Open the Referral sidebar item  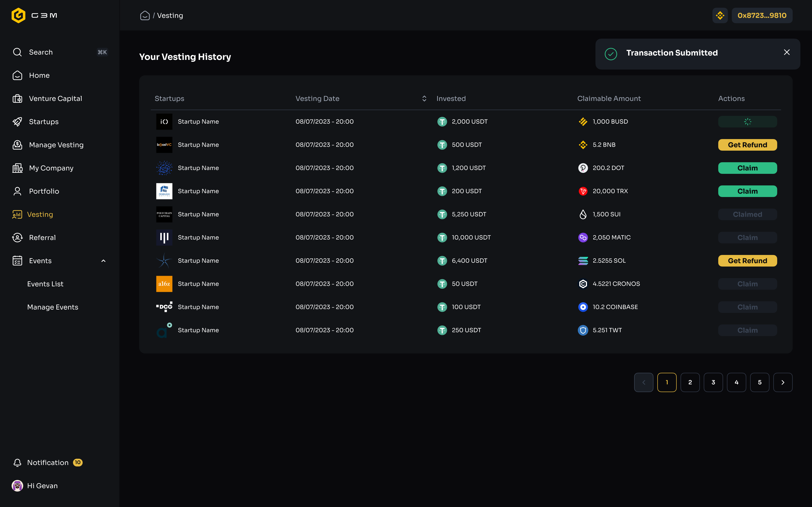(x=42, y=238)
